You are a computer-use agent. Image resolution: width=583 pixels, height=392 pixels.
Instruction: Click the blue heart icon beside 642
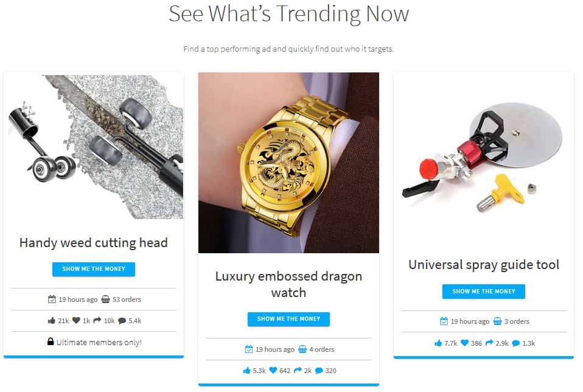click(x=273, y=371)
